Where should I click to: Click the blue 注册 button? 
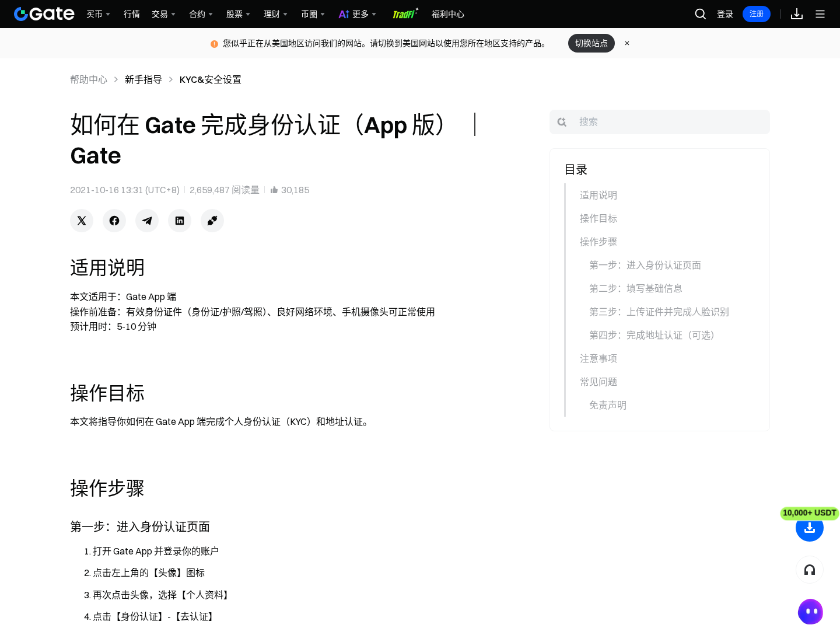(757, 14)
